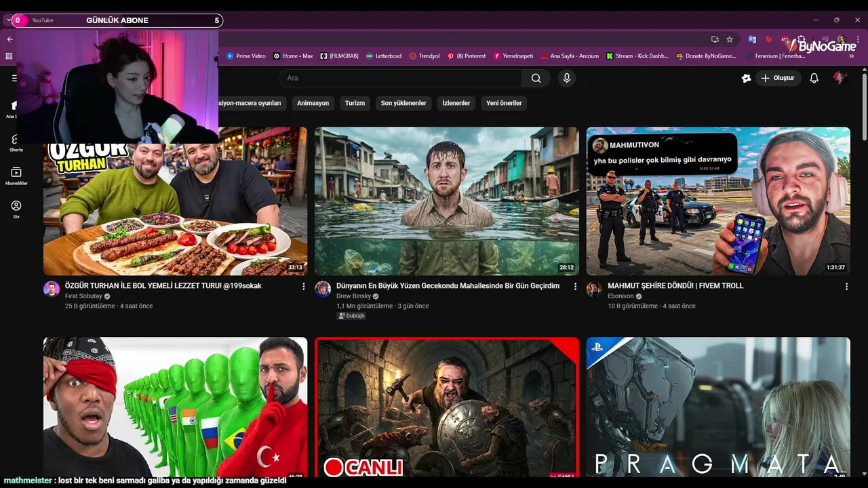Viewport: 868px width, 488px height.
Task: Click the install app icon in address bar
Action: (x=715, y=39)
